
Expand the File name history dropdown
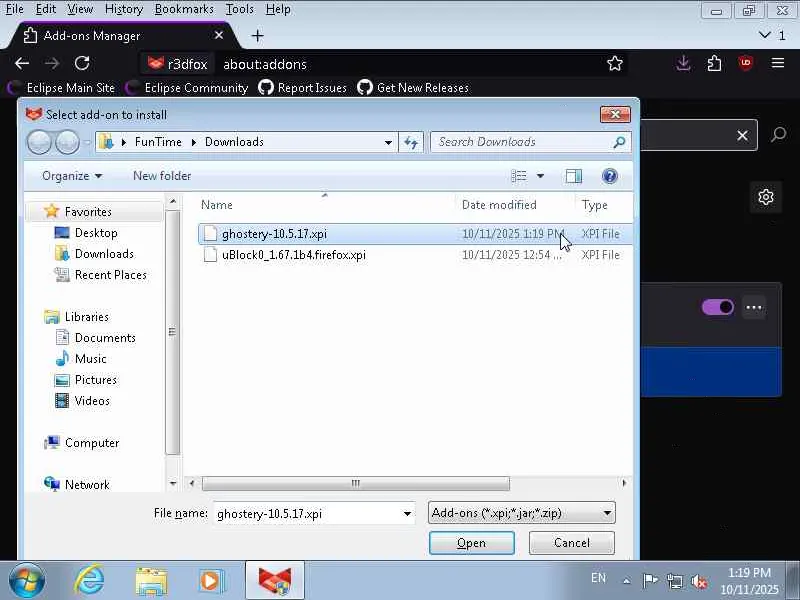click(407, 513)
